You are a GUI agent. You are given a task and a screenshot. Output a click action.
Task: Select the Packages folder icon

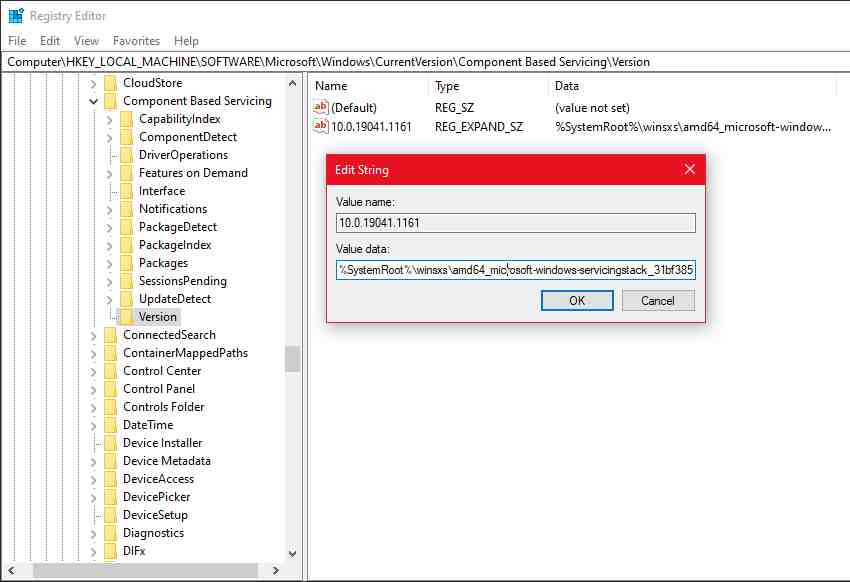pos(126,263)
